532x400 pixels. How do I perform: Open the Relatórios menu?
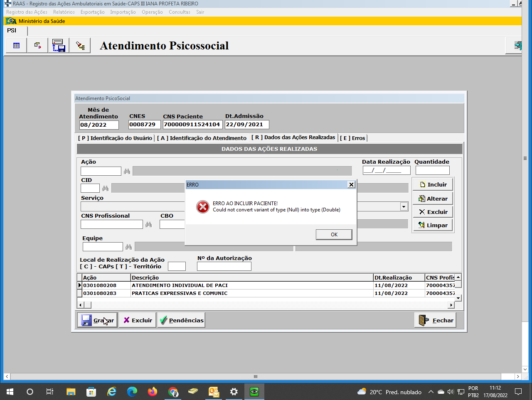(x=64, y=12)
